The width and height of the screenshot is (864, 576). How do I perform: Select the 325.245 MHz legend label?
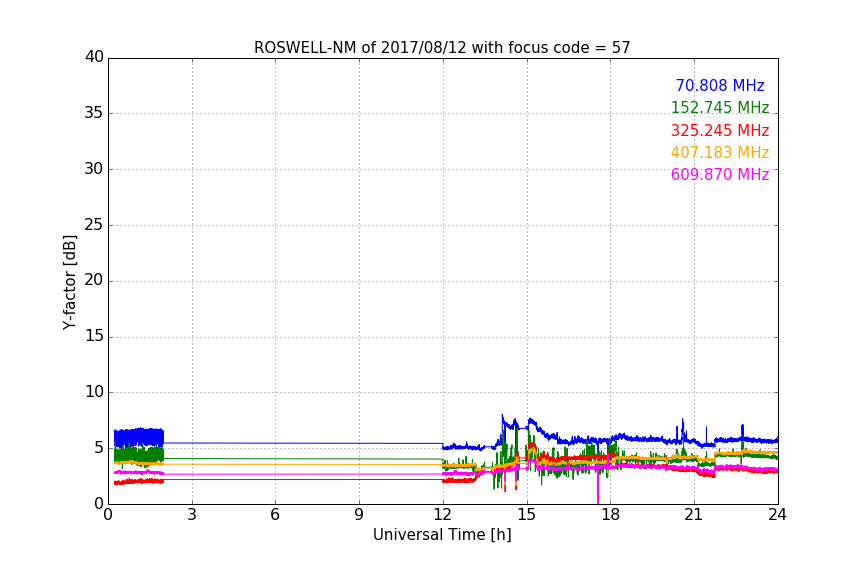click(x=720, y=130)
